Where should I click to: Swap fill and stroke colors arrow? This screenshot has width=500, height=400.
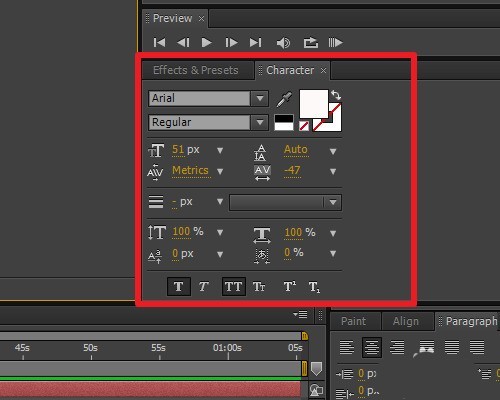pos(336,95)
